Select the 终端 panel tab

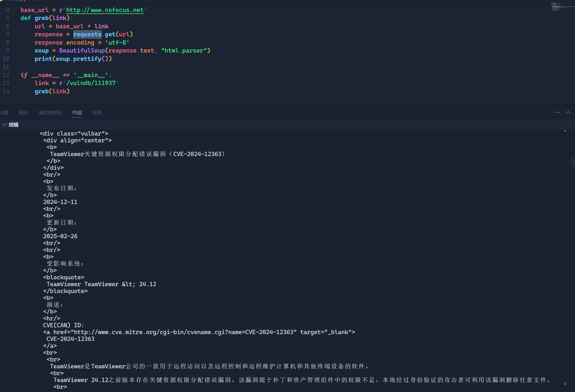point(77,113)
